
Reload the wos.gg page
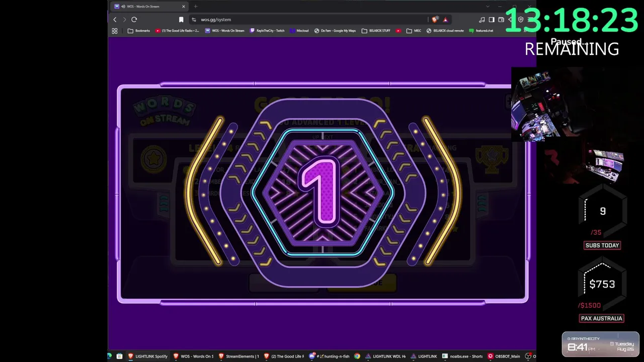click(134, 20)
